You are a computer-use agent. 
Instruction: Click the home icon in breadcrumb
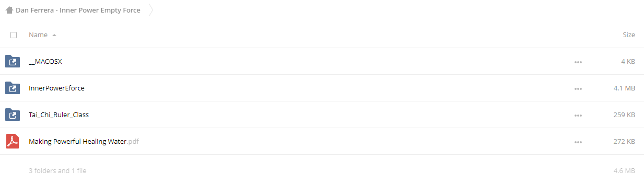click(9, 10)
